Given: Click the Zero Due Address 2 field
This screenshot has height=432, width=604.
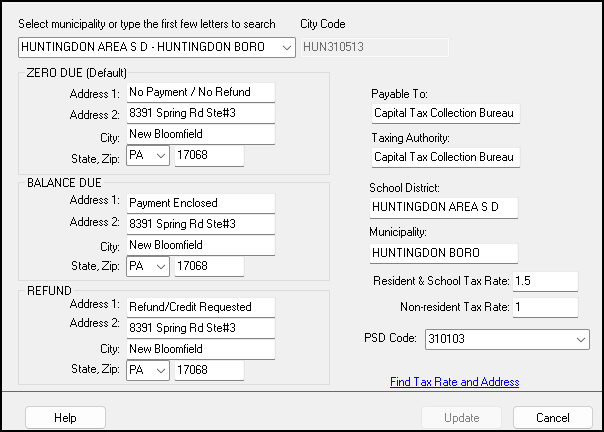Looking at the screenshot, I should [199, 113].
